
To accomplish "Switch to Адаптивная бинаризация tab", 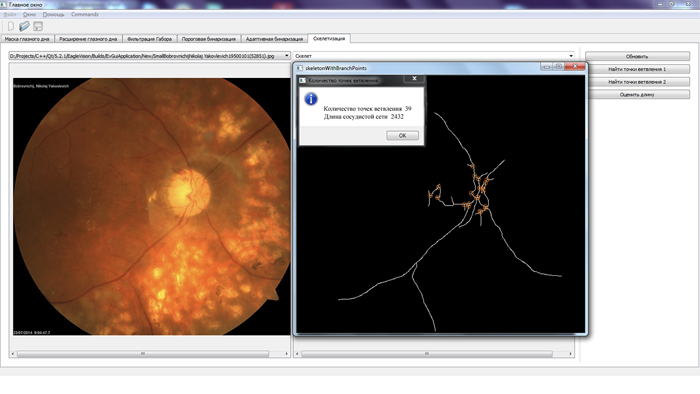I will tap(274, 39).
